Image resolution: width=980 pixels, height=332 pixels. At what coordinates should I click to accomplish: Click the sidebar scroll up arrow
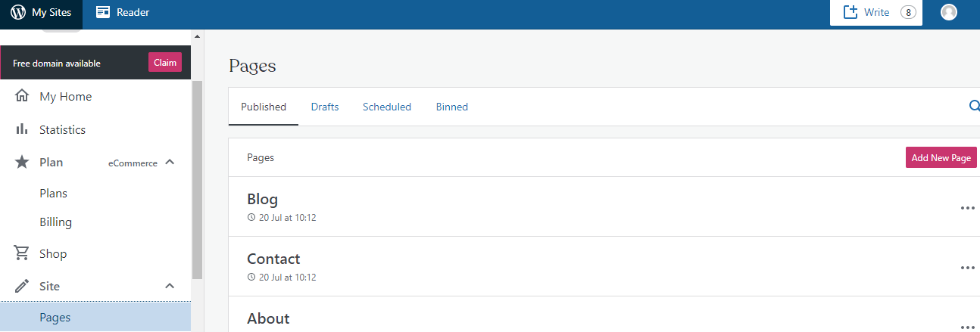198,36
